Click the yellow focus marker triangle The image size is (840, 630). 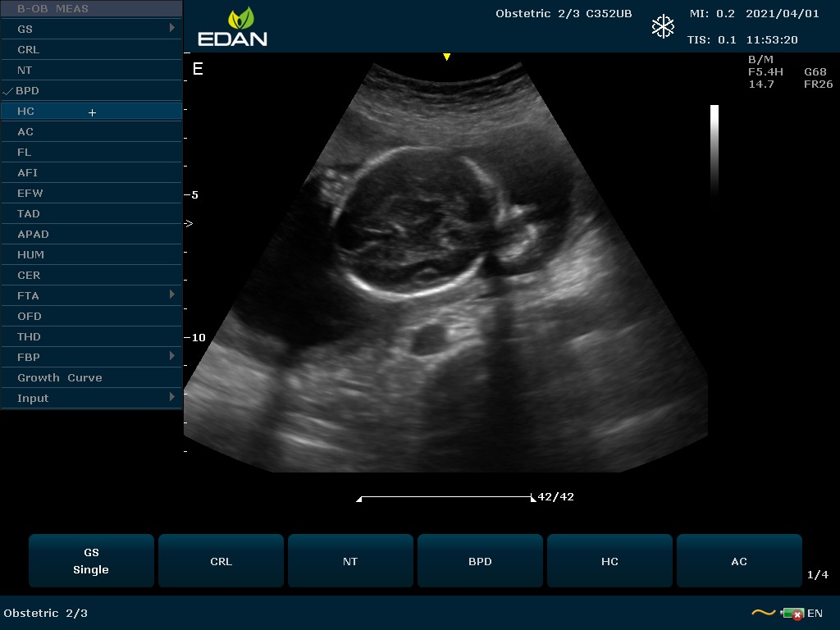(446, 57)
